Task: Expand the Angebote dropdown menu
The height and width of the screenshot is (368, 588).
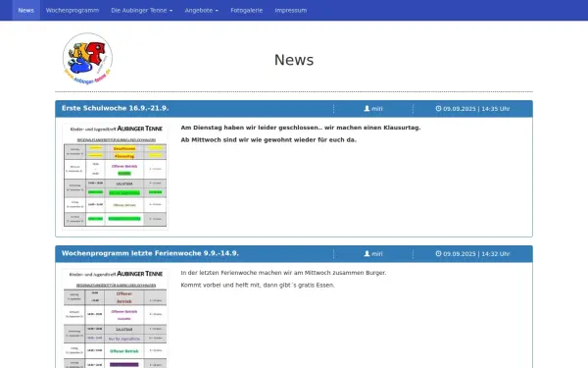Action: [x=201, y=10]
